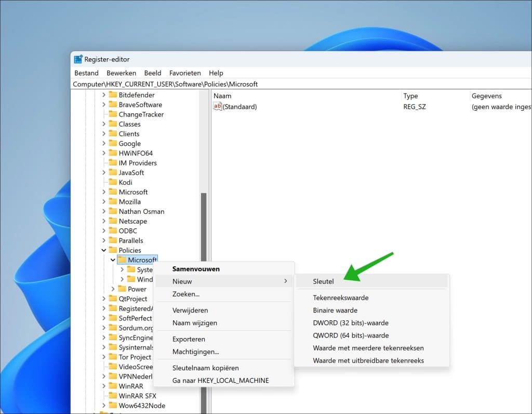Click the QtProject folder icon

pos(113,299)
